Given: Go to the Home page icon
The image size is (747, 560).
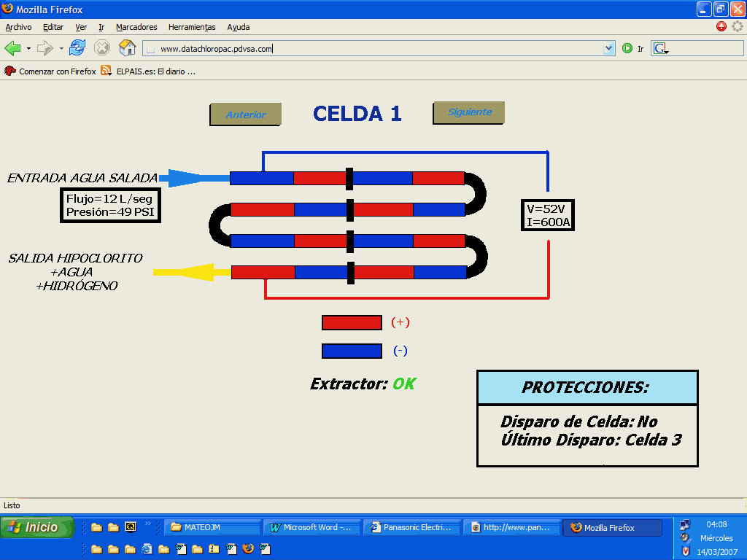Looking at the screenshot, I should click(127, 47).
